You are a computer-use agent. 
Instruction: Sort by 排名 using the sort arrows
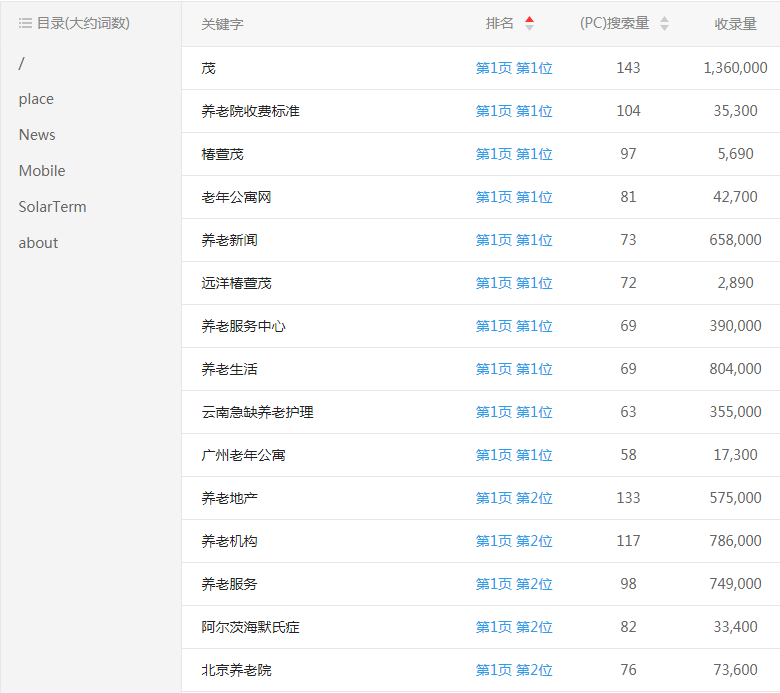pos(529,23)
